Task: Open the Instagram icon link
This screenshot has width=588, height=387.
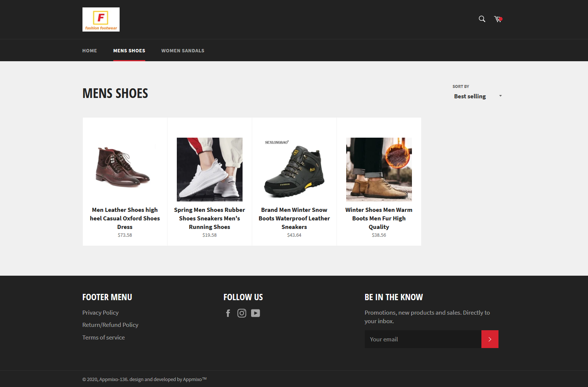Action: coord(242,313)
